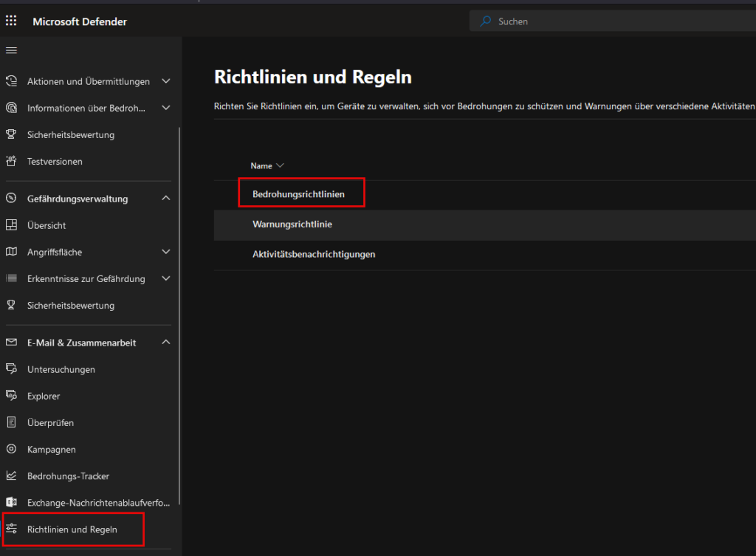Click the Kampagnen target icon
This screenshot has width=756, height=556.
coord(11,448)
